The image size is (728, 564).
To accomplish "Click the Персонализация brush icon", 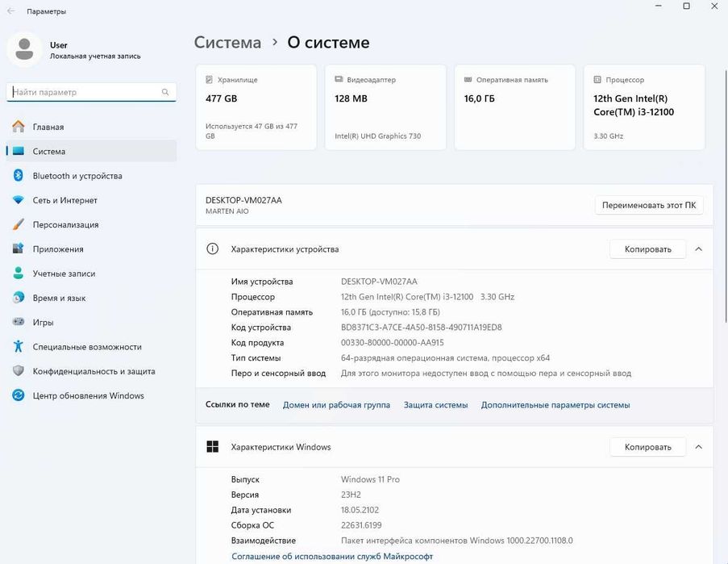I will click(18, 224).
